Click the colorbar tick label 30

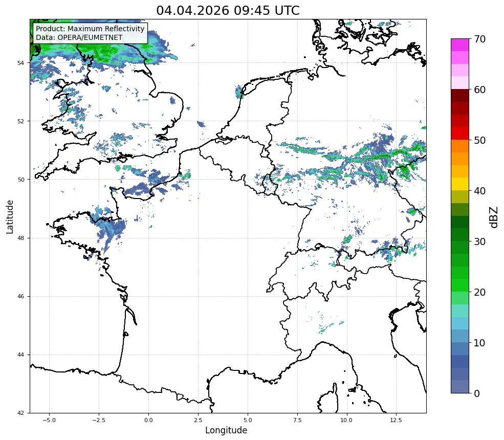pyautogui.click(x=479, y=241)
